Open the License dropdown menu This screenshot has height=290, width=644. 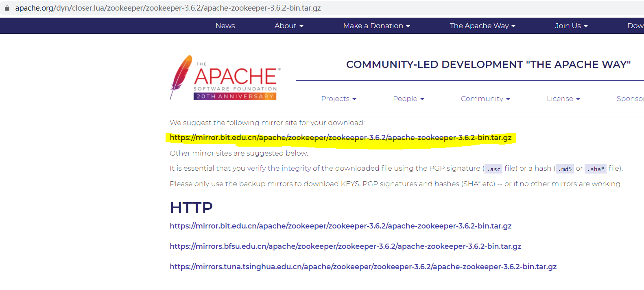pyautogui.click(x=563, y=99)
